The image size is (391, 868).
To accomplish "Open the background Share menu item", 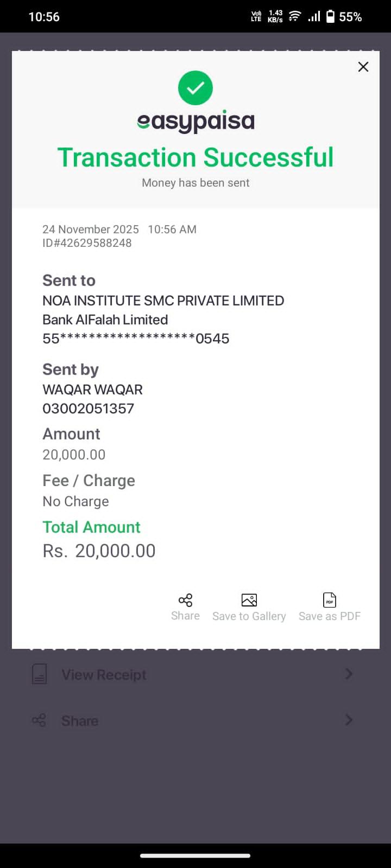I will (80, 721).
